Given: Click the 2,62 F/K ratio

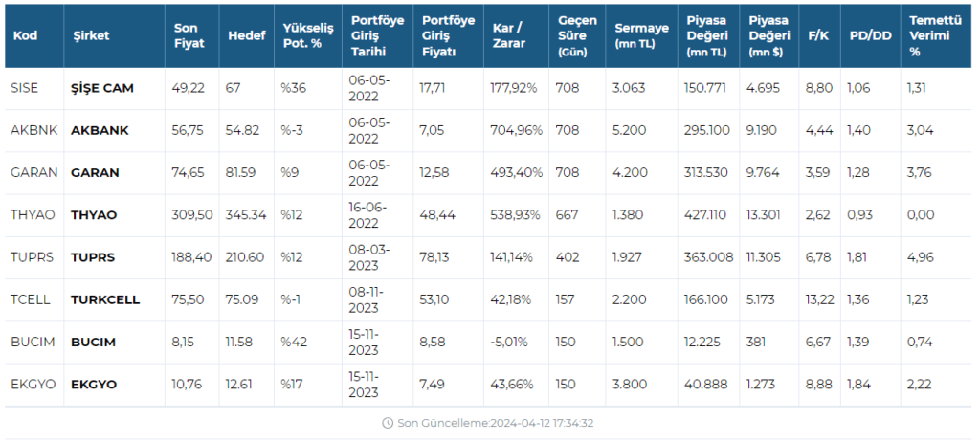Looking at the screenshot, I should [818, 215].
